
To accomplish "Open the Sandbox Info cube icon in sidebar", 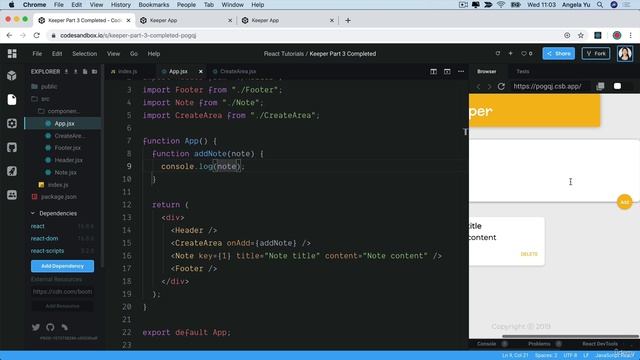I will click(x=12, y=76).
